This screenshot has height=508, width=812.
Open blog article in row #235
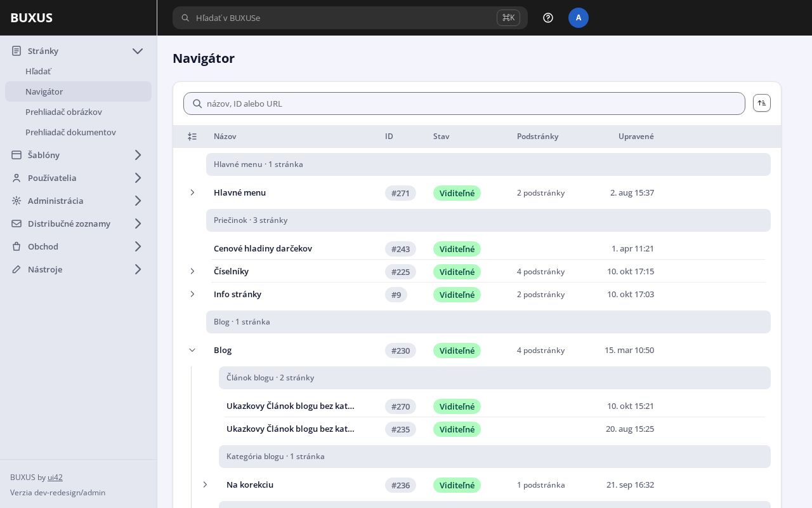[291, 429]
